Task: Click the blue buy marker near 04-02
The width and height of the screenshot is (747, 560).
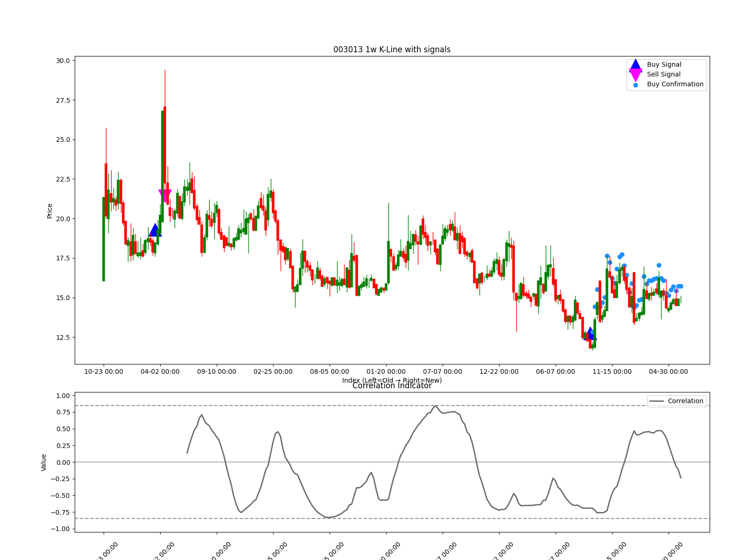Action: pos(155,230)
